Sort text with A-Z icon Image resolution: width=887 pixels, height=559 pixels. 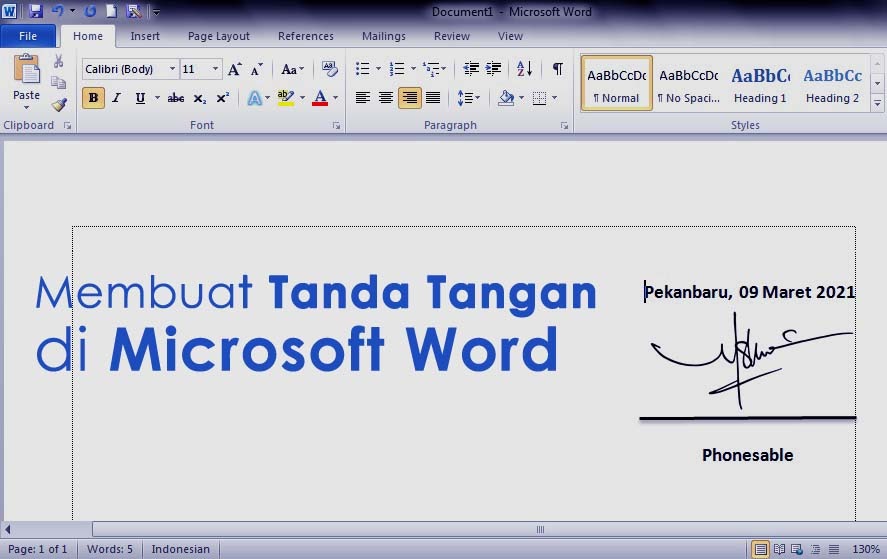524,69
